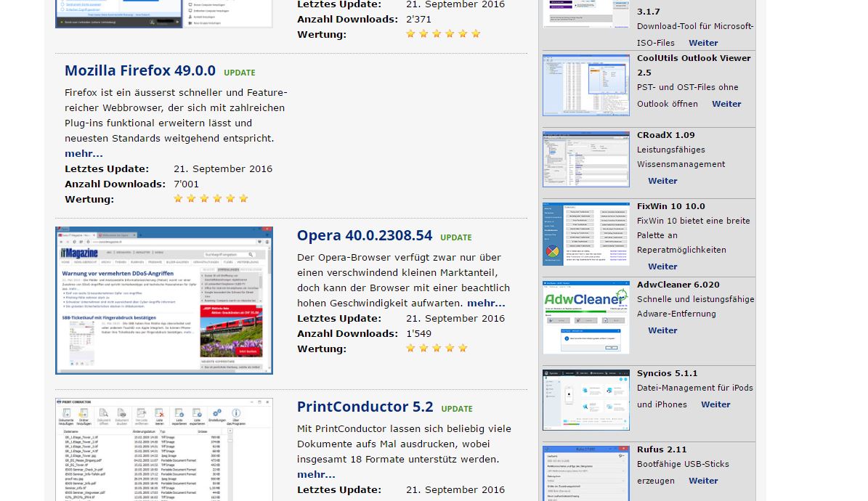This screenshot has width=868, height=501.
Task: Click the "FixWin 10 bietet eine breite" text
Action: pos(694,220)
